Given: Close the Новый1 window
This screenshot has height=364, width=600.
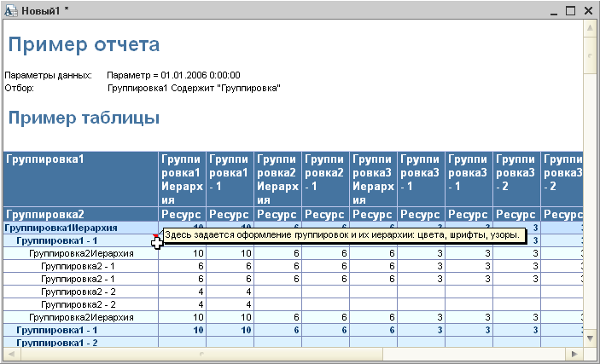Looking at the screenshot, I should 588,11.
